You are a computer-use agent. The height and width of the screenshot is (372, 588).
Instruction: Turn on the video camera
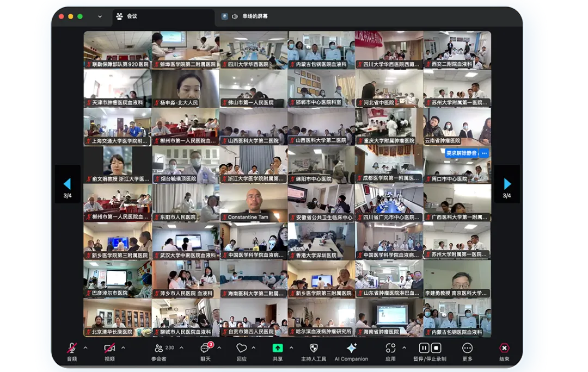coord(109,348)
